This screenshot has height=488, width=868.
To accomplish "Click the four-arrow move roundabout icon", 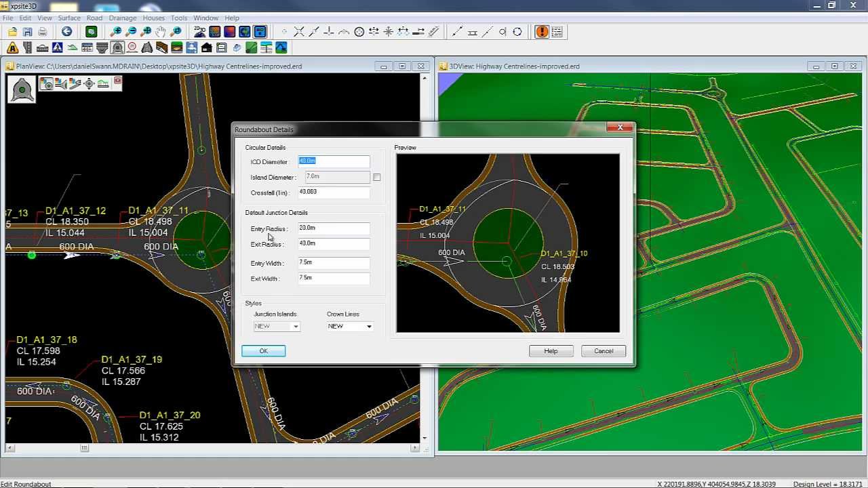I will 89,83.
